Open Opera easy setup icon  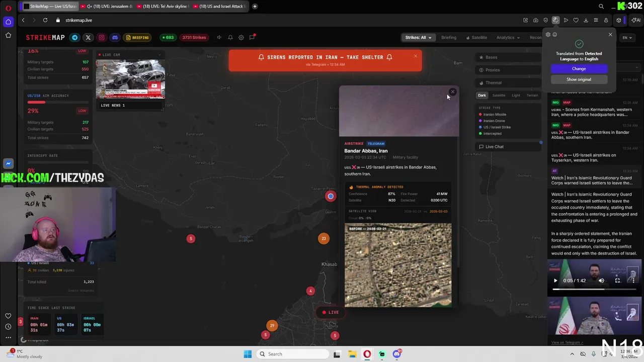596,20
